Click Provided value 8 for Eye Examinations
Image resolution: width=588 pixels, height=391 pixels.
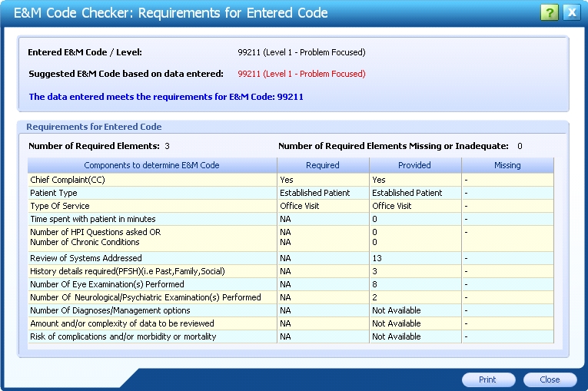tap(374, 284)
